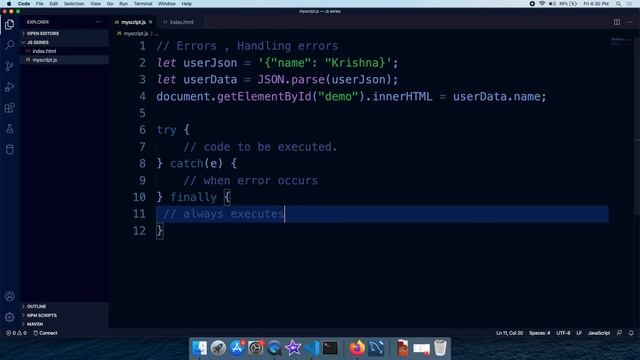Open the Manage gear menu

tap(9, 317)
